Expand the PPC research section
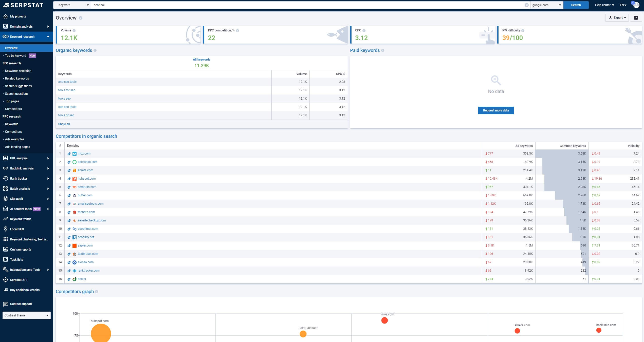This screenshot has width=644, height=342. [x=11, y=116]
